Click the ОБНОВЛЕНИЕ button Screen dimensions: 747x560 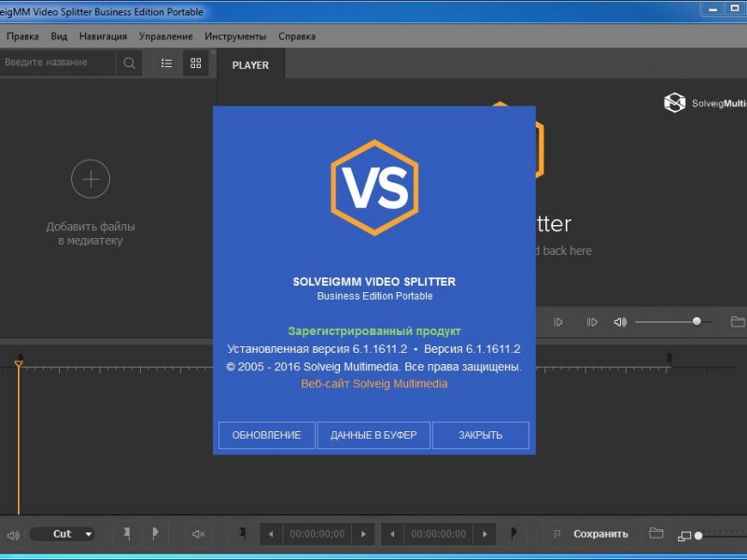tap(267, 435)
